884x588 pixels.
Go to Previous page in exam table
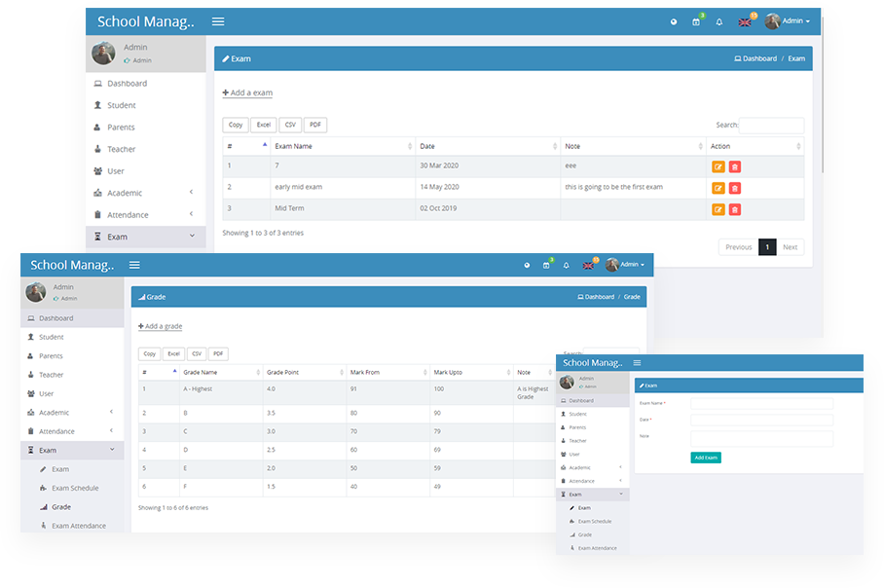tap(739, 247)
